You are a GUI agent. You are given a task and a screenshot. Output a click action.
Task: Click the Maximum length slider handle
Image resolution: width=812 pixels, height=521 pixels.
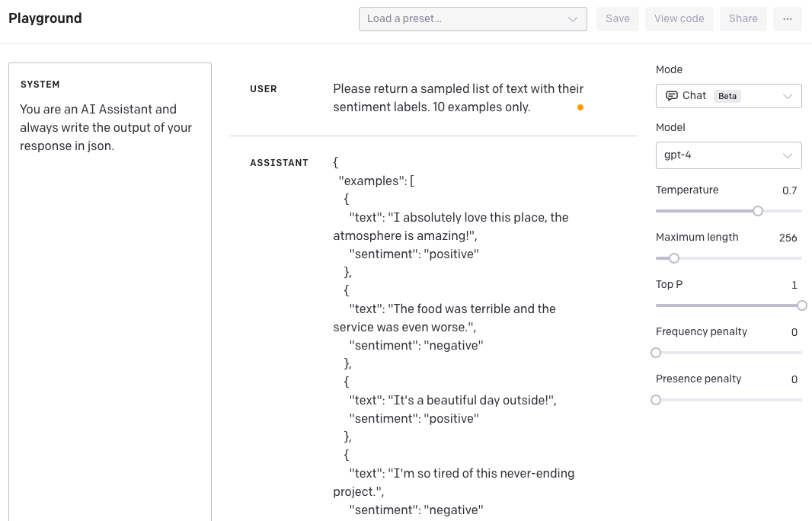(674, 258)
